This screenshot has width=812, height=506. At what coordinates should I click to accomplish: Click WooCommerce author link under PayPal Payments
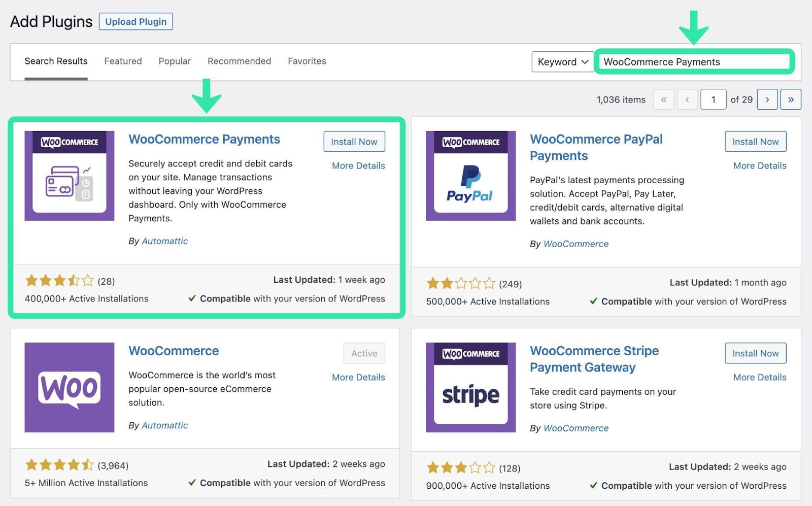[576, 244]
